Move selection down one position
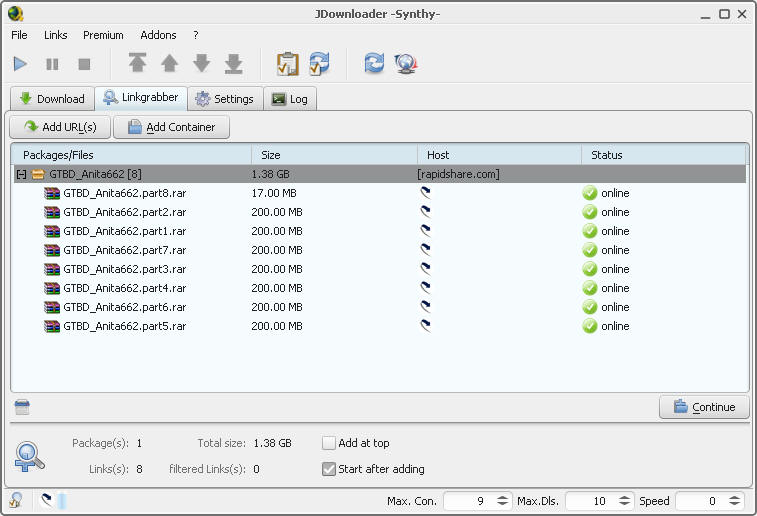 pos(201,63)
